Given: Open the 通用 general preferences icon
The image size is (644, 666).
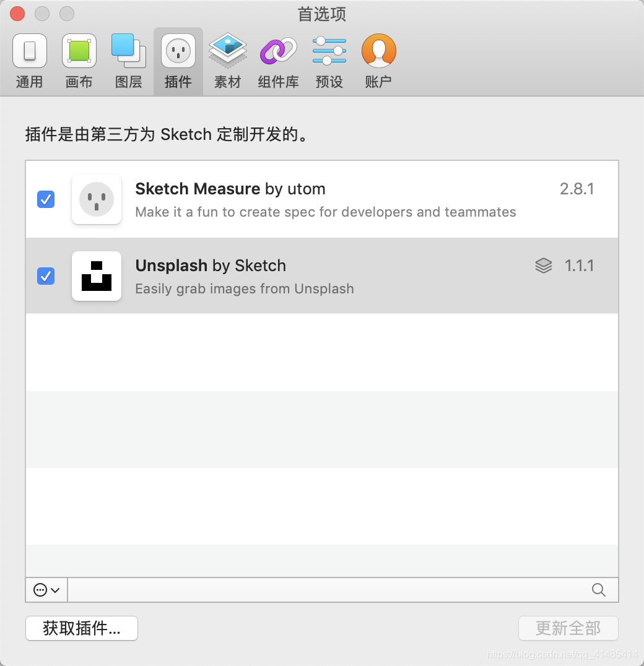Looking at the screenshot, I should pos(29,51).
